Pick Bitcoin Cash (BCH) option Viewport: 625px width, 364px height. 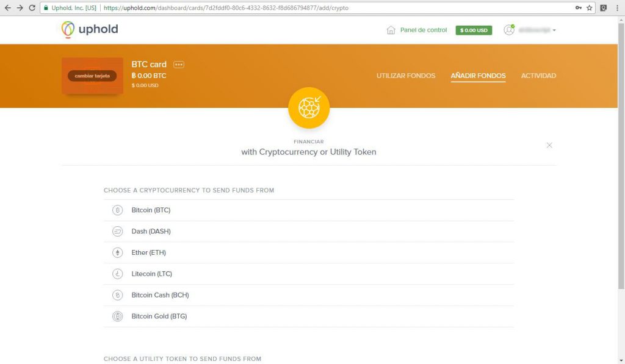pyautogui.click(x=308, y=294)
